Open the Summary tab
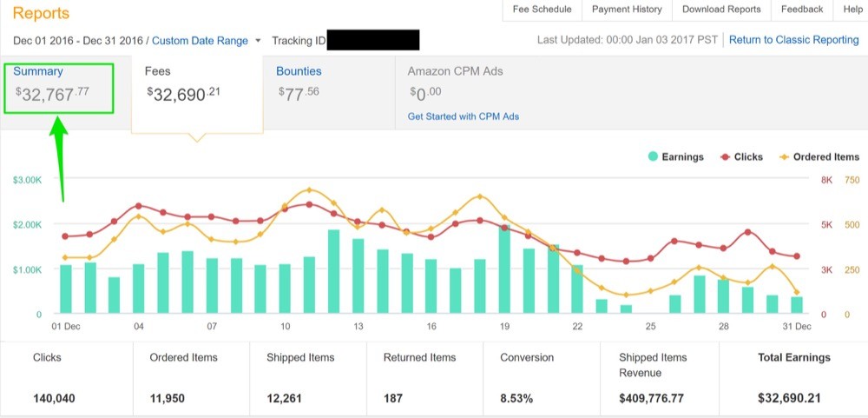868x418 pixels. point(59,88)
